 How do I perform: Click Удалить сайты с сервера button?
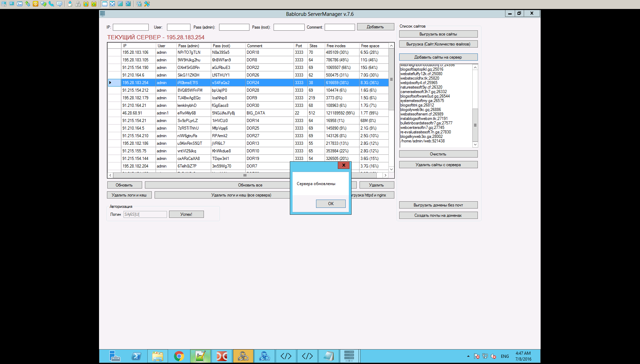pos(438,165)
